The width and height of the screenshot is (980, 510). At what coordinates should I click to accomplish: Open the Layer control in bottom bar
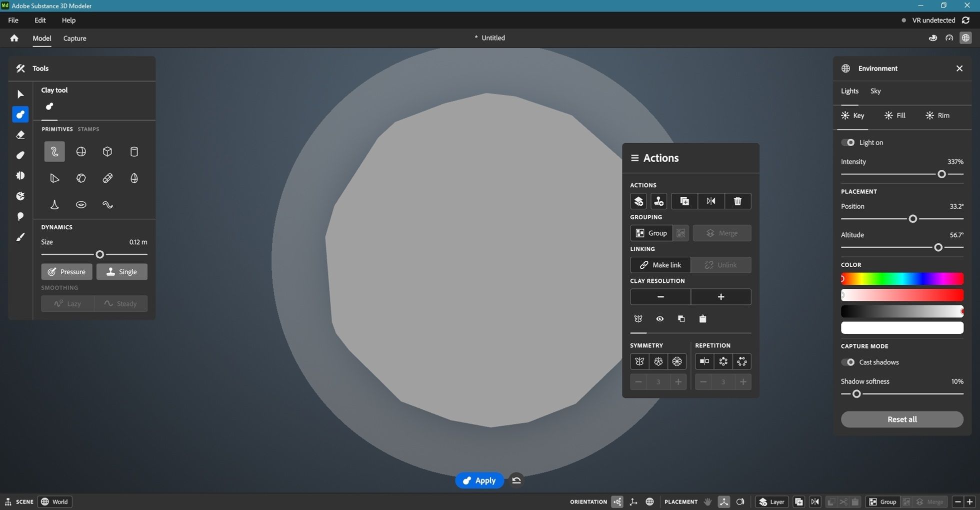[771, 501]
